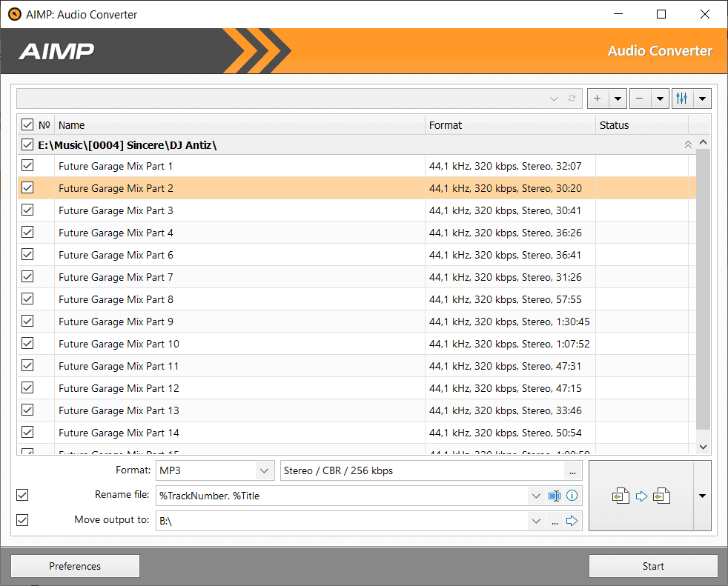Image resolution: width=728 pixels, height=586 pixels.
Task: Toggle the Rename file checkbox
Action: [x=22, y=495]
